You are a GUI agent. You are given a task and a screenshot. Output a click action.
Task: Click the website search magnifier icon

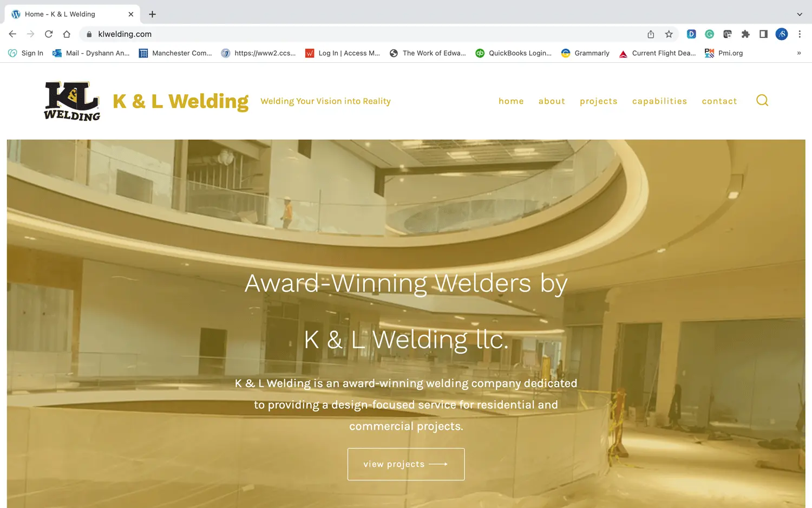click(x=762, y=101)
